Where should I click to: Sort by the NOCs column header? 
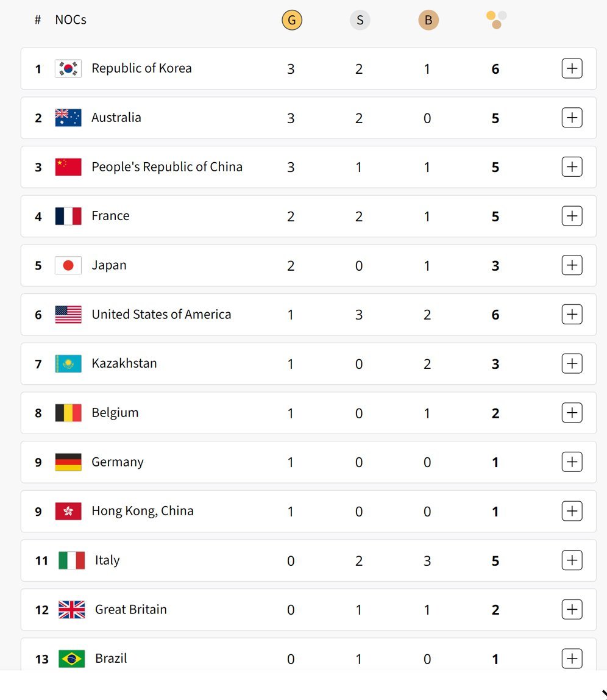pyautogui.click(x=71, y=20)
